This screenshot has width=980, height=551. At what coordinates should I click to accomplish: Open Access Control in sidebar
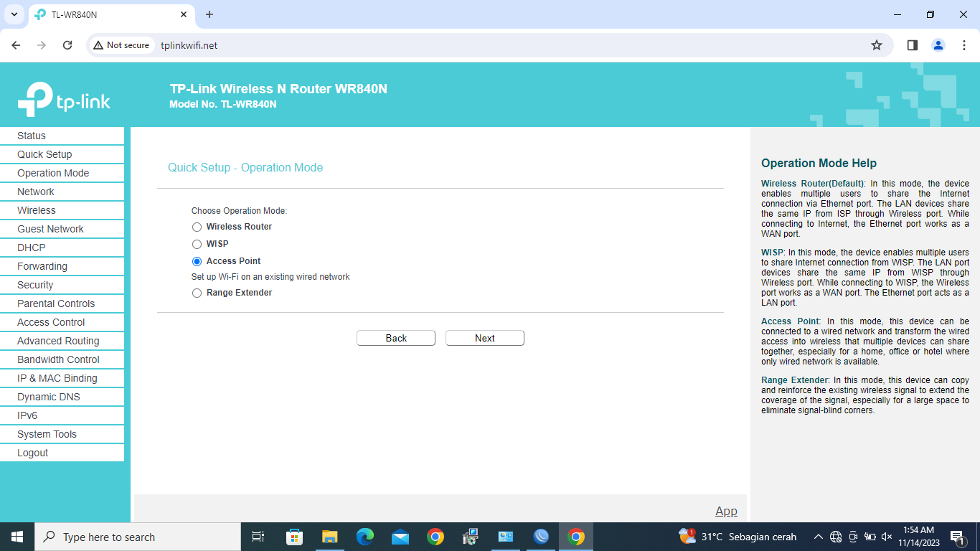(62, 322)
